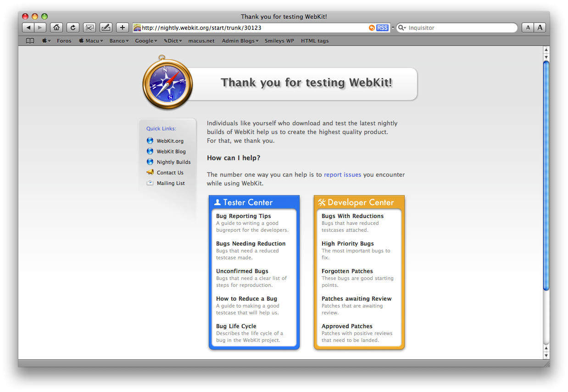Screen dimensions: 568x392
Task: Click the person icon in Tester Center header
Action: tap(217, 202)
